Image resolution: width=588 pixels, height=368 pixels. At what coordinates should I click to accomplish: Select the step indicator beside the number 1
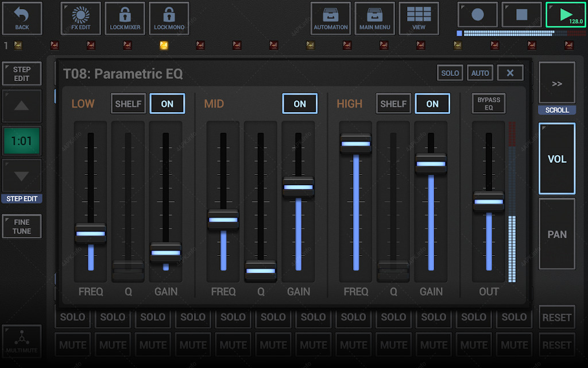coord(18,45)
